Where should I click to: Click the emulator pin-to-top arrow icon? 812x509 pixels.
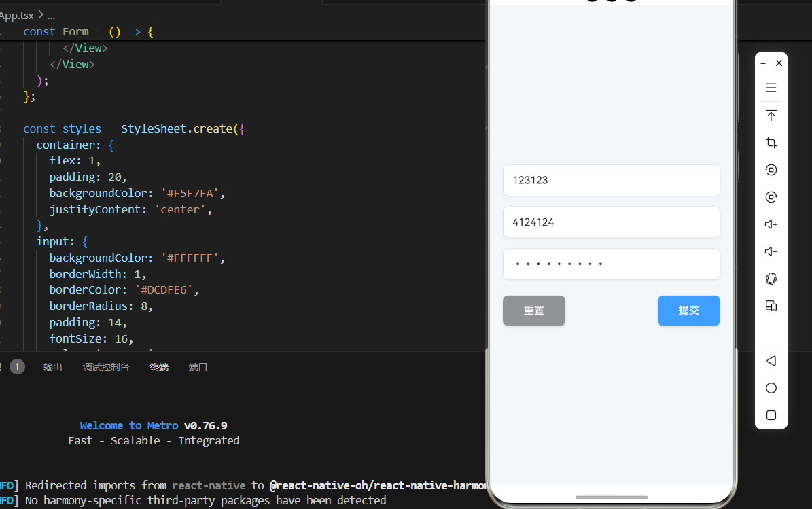pyautogui.click(x=771, y=115)
